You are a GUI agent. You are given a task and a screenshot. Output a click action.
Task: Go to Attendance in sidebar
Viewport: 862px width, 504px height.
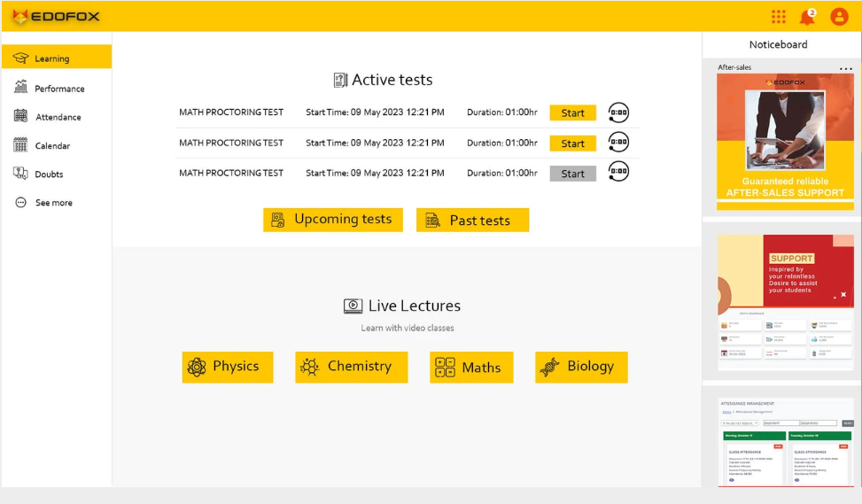tap(57, 117)
